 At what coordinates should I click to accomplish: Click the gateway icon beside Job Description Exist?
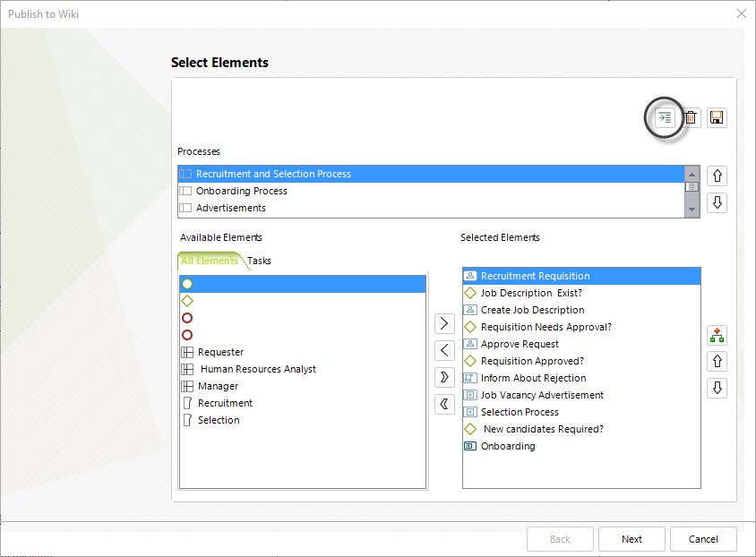[x=470, y=293]
